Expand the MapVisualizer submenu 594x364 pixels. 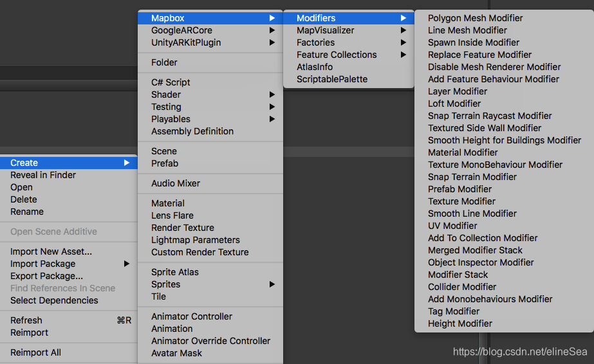[x=349, y=30]
